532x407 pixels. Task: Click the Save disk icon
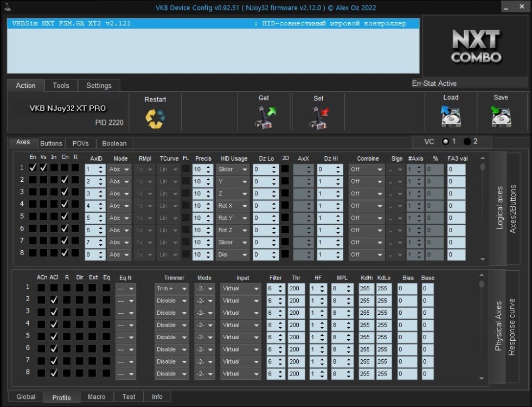tap(501, 117)
